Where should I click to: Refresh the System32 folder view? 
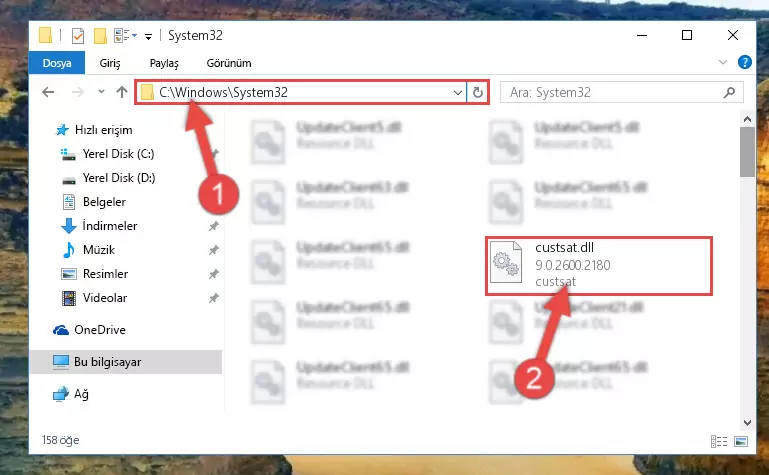pos(477,92)
